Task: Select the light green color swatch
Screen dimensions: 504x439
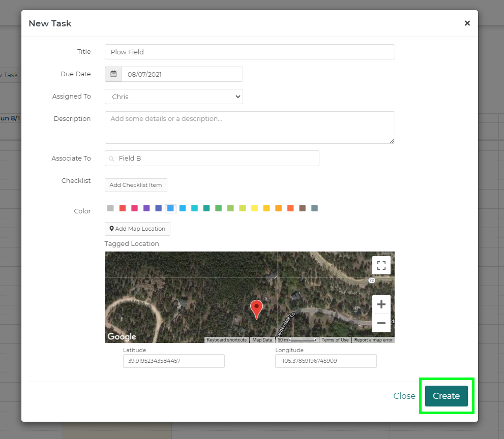Action: pyautogui.click(x=230, y=208)
